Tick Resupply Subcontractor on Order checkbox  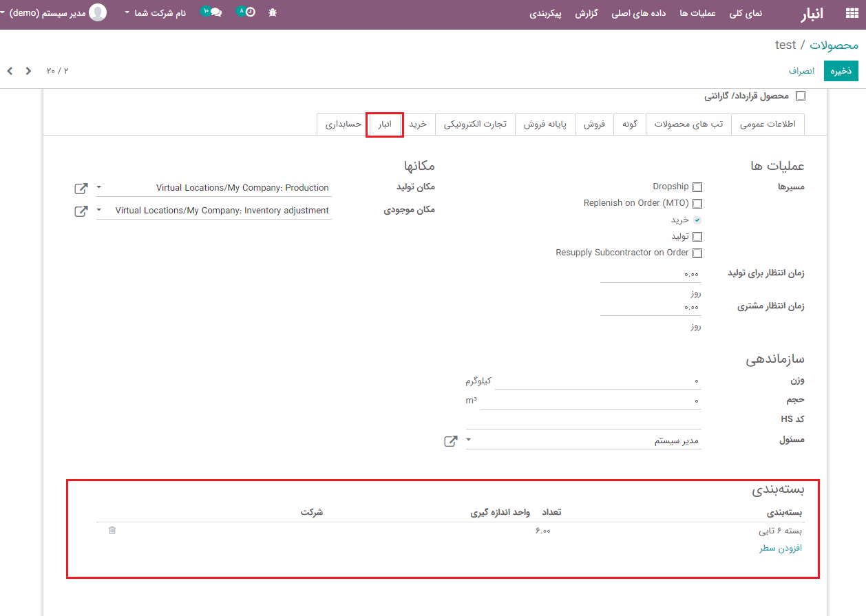tap(697, 253)
